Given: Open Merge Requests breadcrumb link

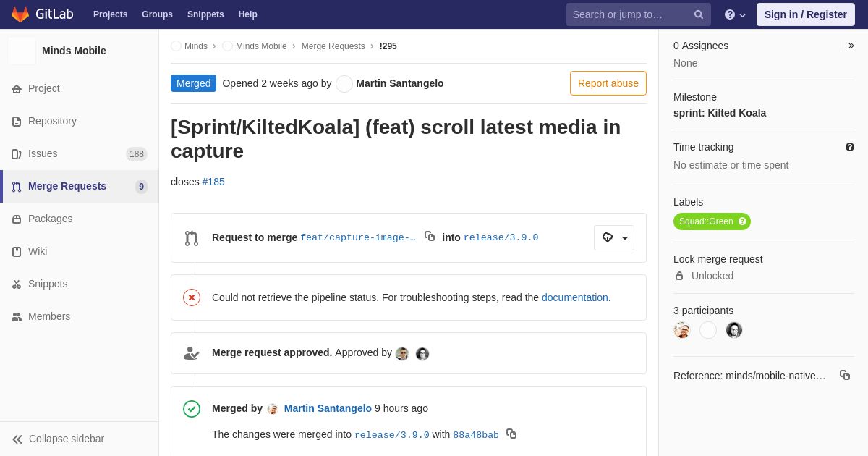Looking at the screenshot, I should pyautogui.click(x=333, y=46).
